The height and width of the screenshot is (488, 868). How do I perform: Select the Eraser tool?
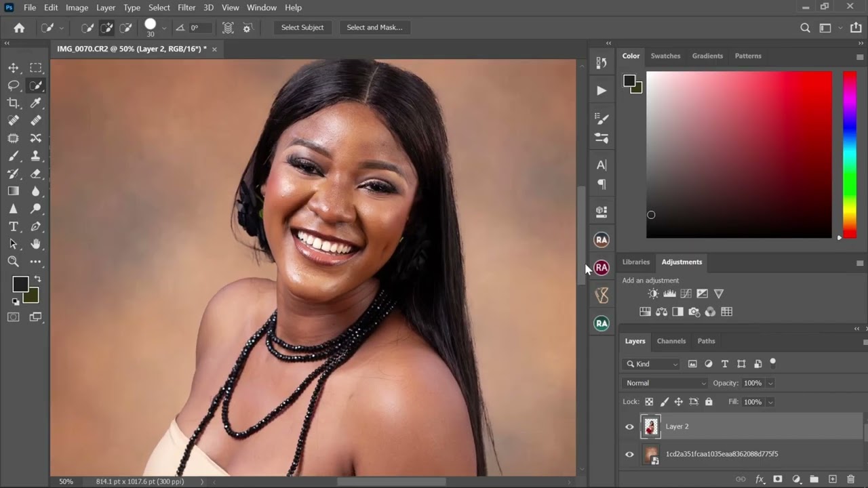tap(36, 174)
